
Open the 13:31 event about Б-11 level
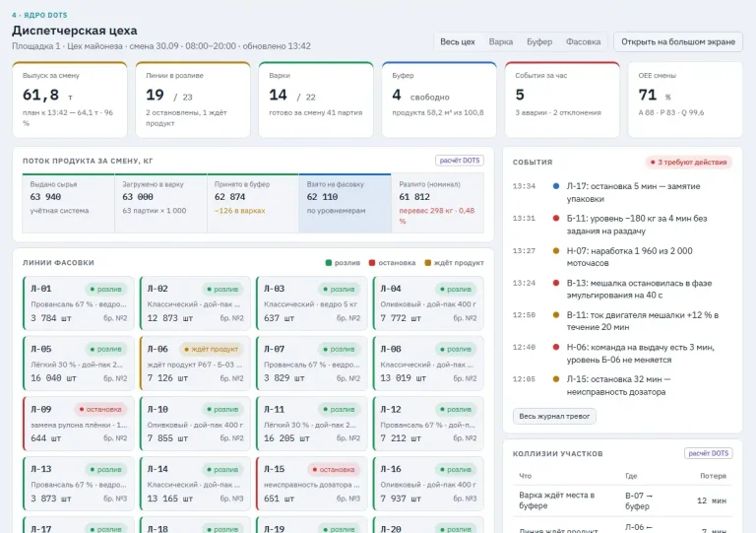[x=622, y=225]
